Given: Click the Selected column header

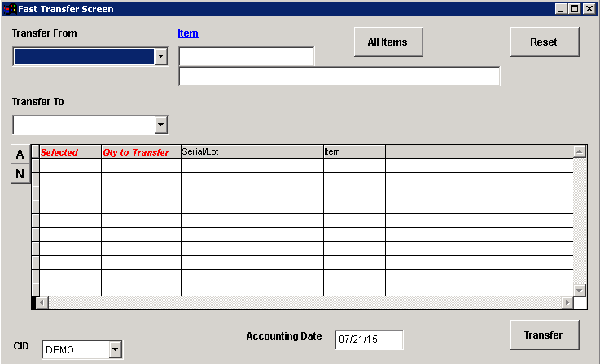Looking at the screenshot, I should [x=70, y=152].
